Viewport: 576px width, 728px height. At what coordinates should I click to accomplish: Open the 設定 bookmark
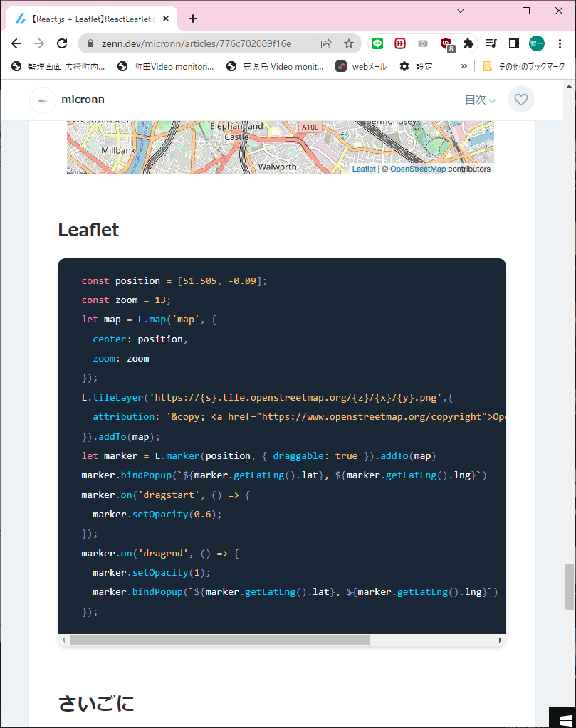(x=416, y=66)
